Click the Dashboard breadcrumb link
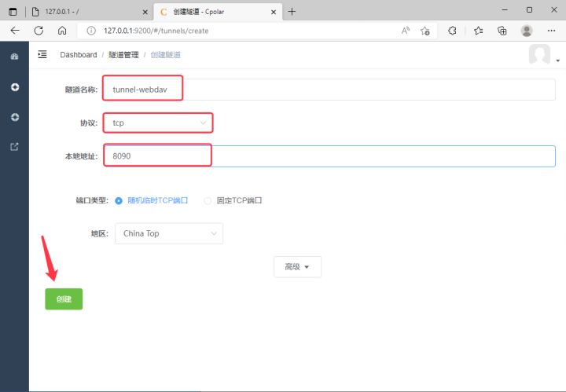The height and width of the screenshot is (392, 566). [78, 55]
